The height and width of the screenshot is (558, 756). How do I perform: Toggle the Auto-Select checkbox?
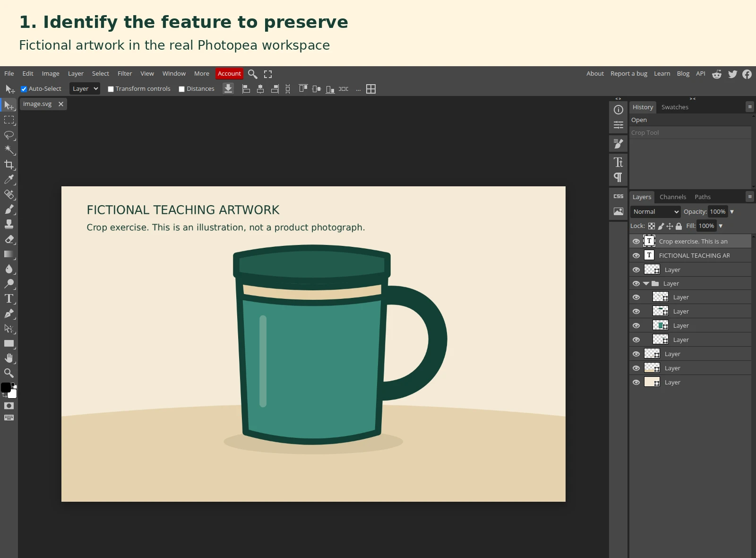[24, 89]
